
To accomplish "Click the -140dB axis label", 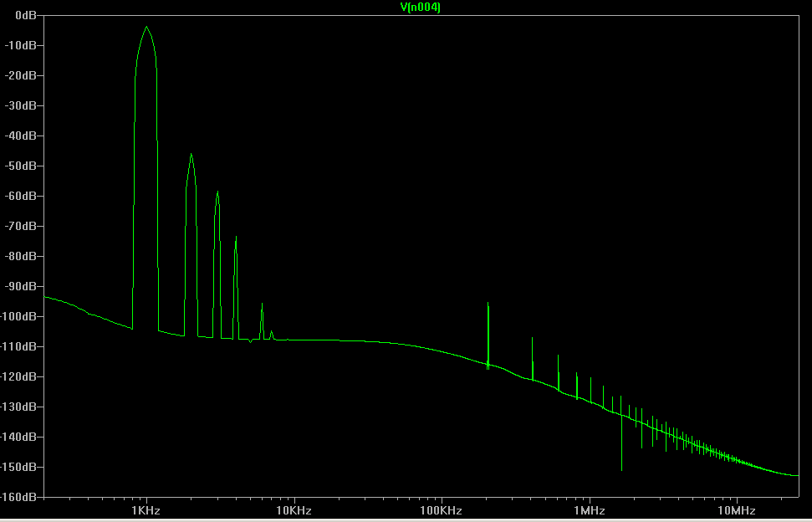I will coord(18,437).
